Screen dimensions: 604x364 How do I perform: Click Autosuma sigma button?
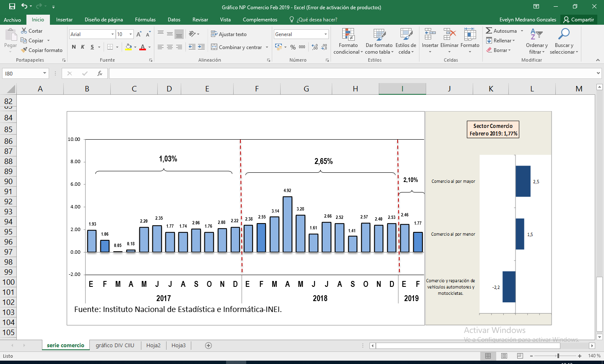[501, 31]
